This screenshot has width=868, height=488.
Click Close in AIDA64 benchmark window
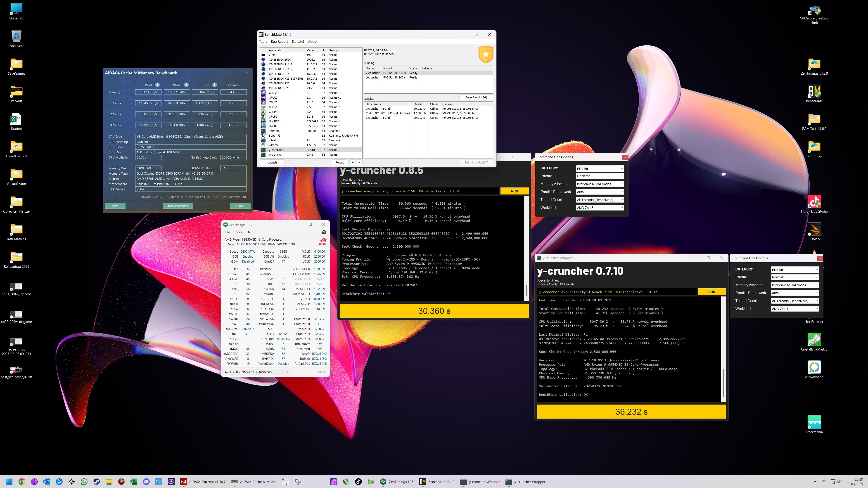click(240, 206)
